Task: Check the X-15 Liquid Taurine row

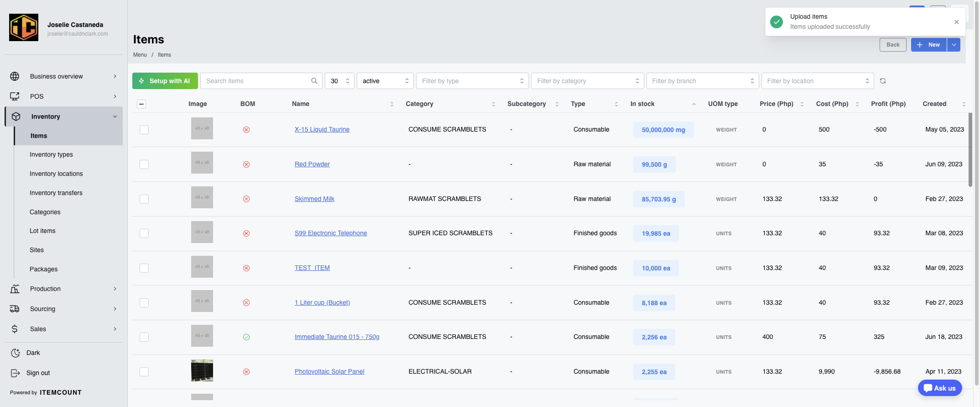Action: tap(144, 130)
